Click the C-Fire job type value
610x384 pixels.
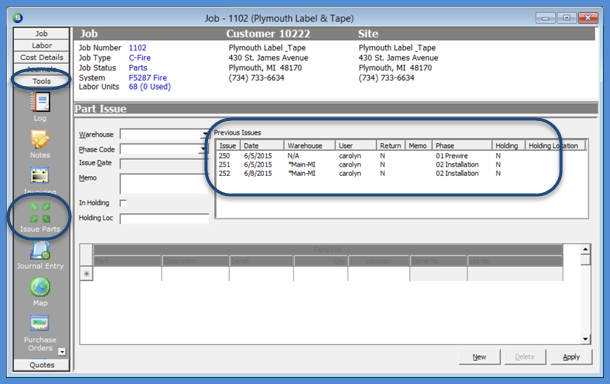140,58
